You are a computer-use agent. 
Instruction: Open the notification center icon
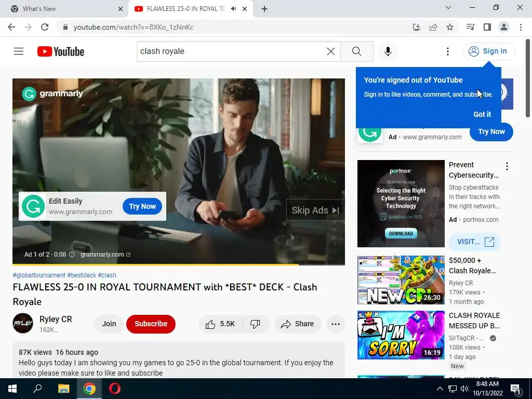(515, 389)
